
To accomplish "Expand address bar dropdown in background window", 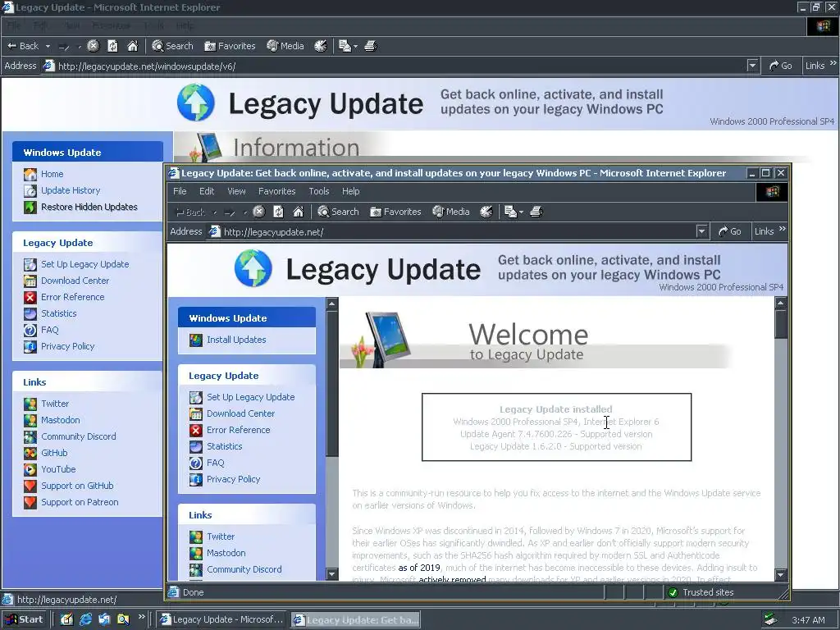I will pyautogui.click(x=753, y=66).
